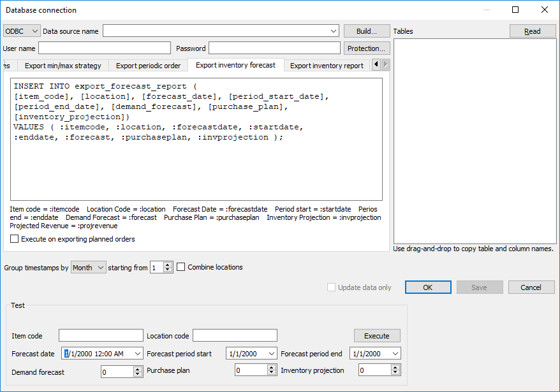Click the Build... button
Screen dimensions: 560x392
coord(366,31)
